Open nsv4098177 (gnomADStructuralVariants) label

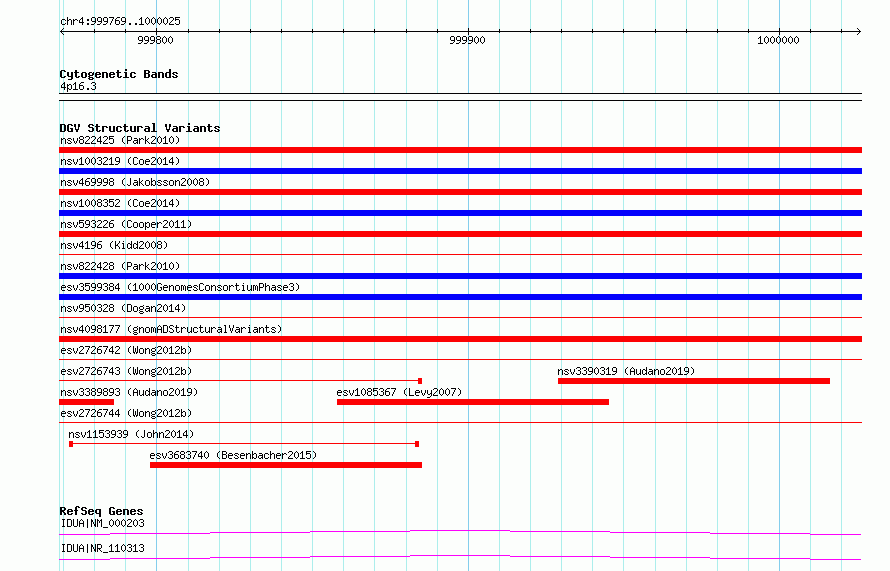(171, 329)
